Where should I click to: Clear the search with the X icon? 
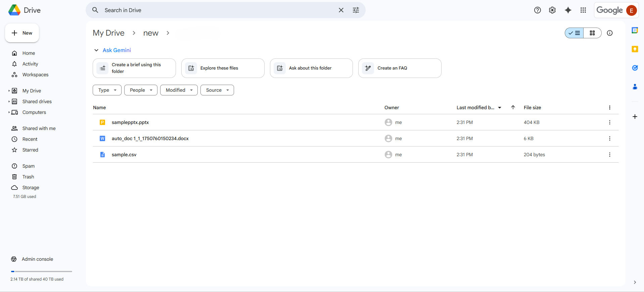tap(341, 10)
